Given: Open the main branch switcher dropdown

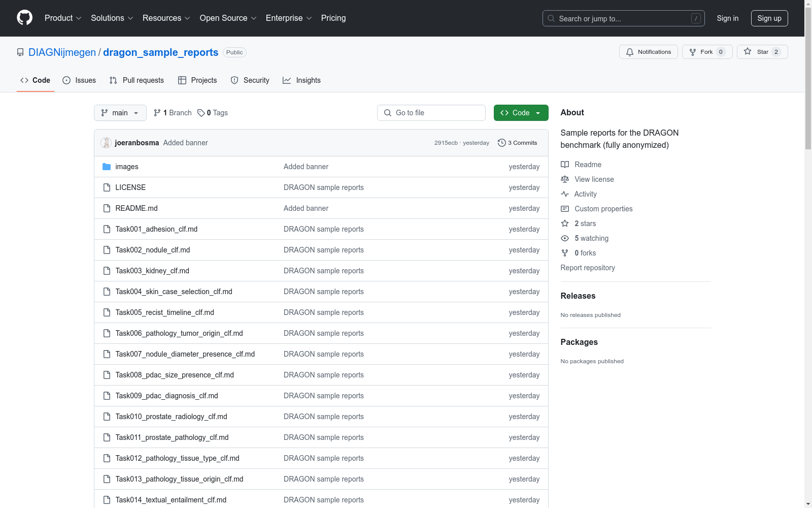Looking at the screenshot, I should [x=120, y=113].
